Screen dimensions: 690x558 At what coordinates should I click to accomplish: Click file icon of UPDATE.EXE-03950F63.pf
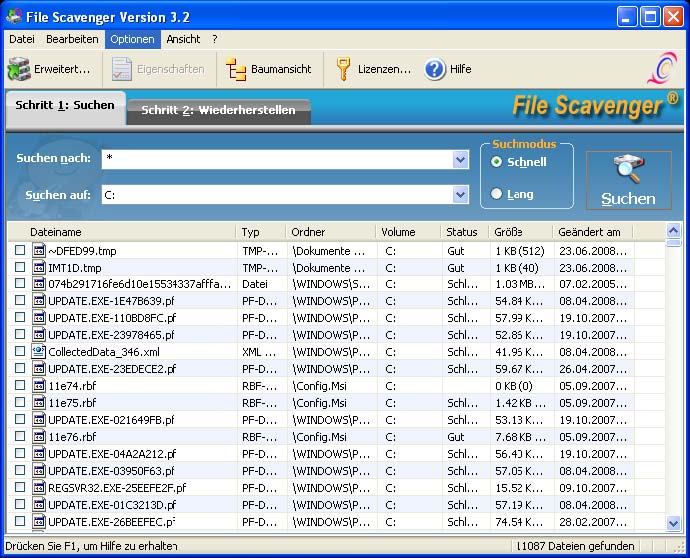[x=39, y=470]
